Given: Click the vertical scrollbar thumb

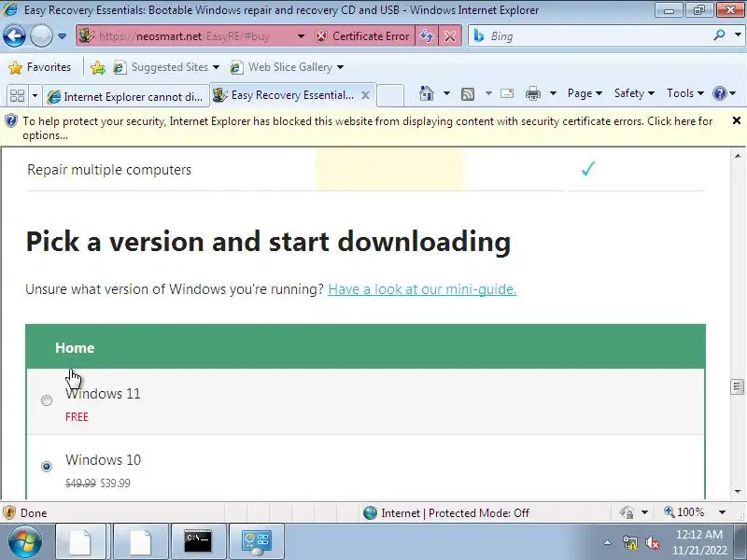Looking at the screenshot, I should (x=738, y=386).
